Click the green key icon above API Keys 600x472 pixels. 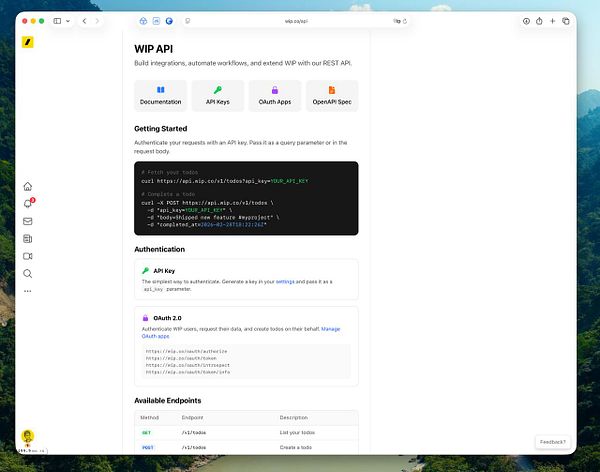pos(218,90)
